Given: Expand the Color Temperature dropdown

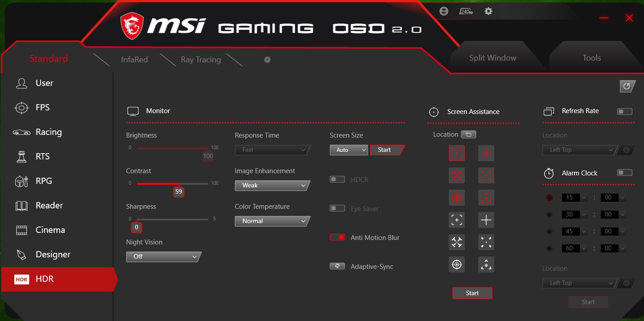Looking at the screenshot, I should [272, 221].
